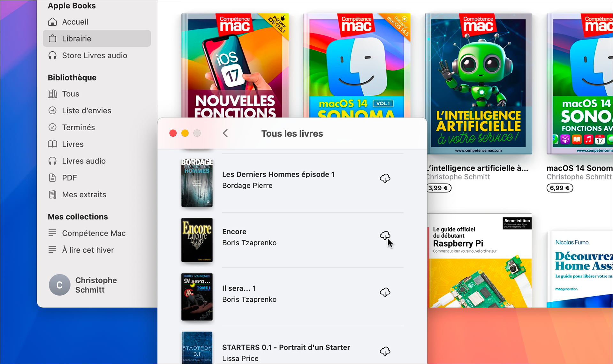Open the Compétence Mac collection
This screenshot has width=613, height=364.
(x=97, y=233)
